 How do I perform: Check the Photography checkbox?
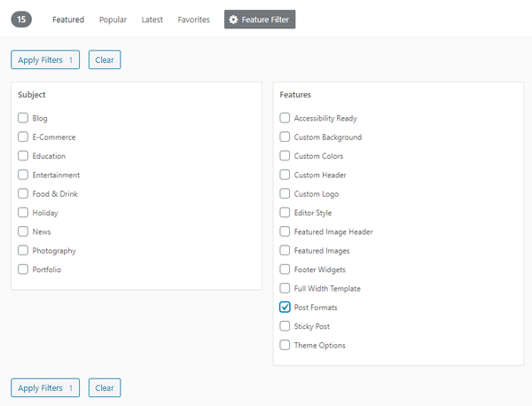23,251
